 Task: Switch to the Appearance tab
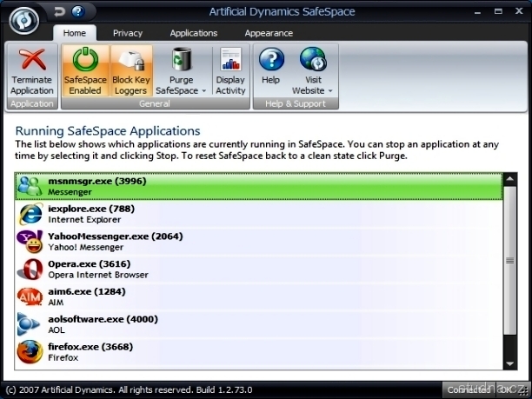point(269,33)
